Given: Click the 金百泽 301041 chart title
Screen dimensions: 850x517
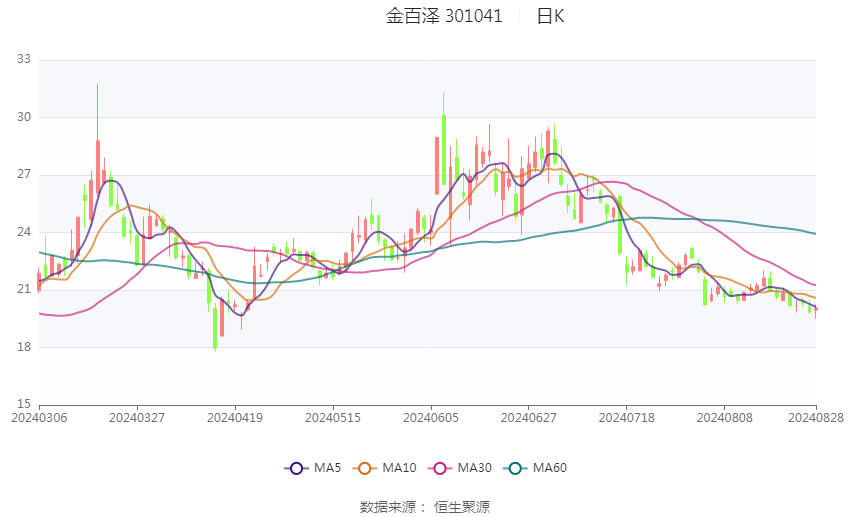Looking at the screenshot, I should pyautogui.click(x=444, y=16).
